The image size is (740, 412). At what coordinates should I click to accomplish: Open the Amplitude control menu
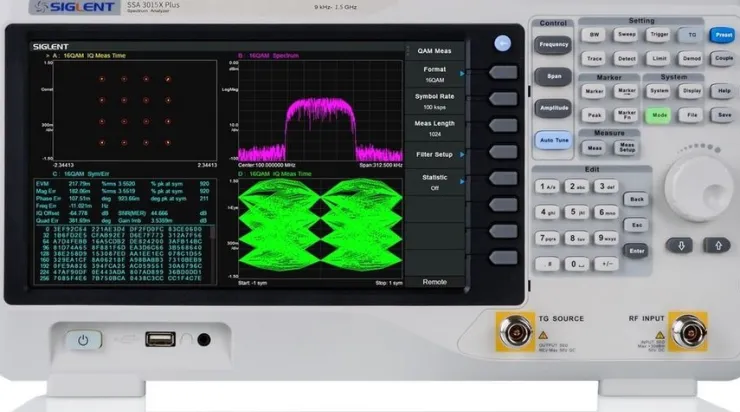(553, 107)
